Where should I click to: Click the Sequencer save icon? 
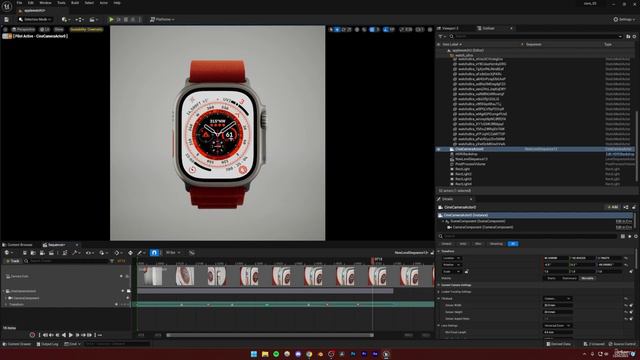(x=24, y=253)
